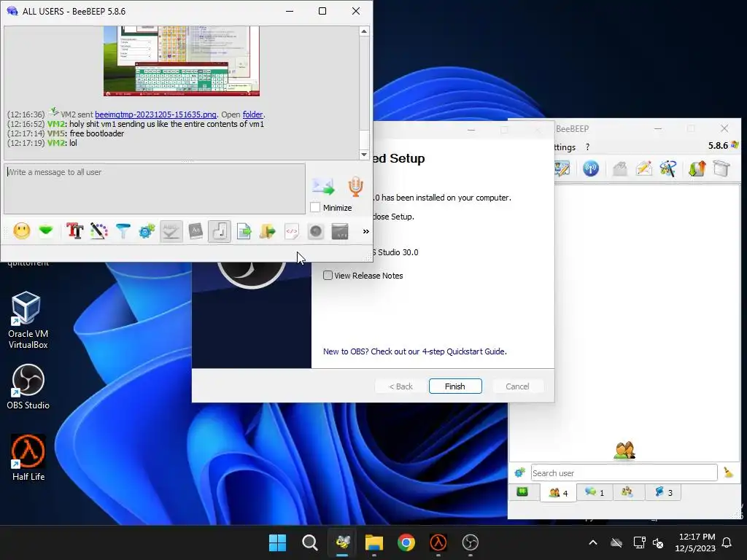Click the code snippet page icon
Image resolution: width=747 pixels, height=560 pixels.
click(x=292, y=231)
